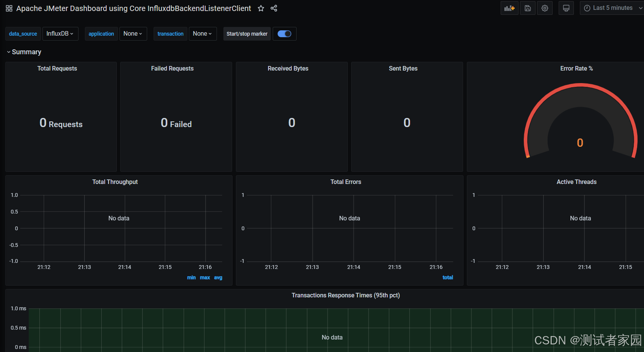Click 'No data' in Total Errors

pyautogui.click(x=350, y=218)
